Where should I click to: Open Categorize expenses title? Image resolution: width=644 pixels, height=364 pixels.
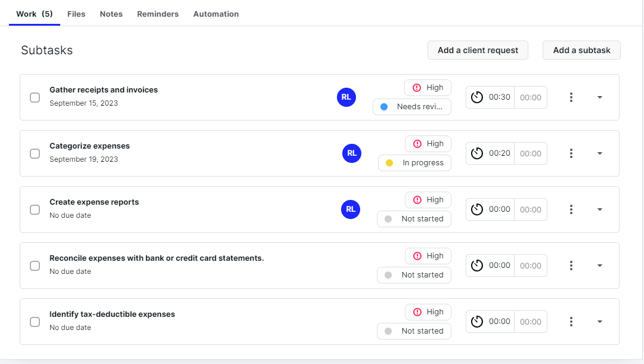(89, 146)
